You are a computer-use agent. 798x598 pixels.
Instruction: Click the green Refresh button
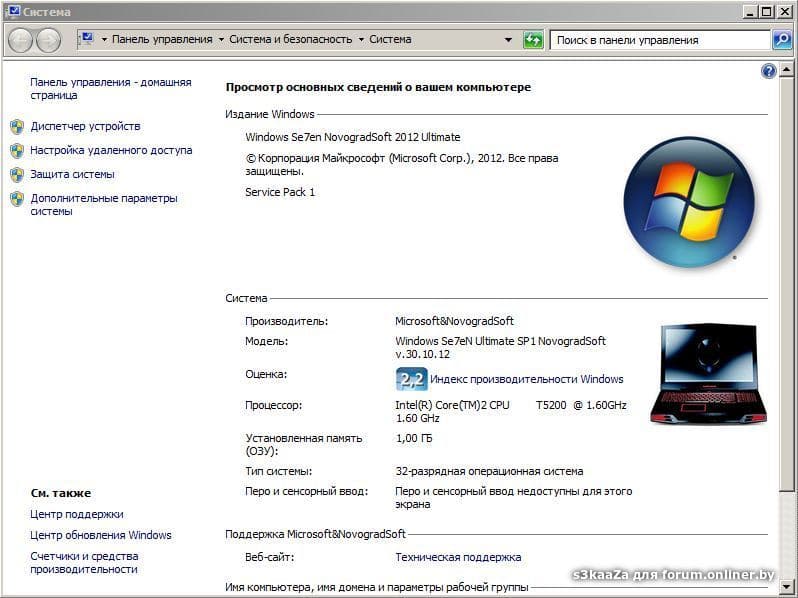point(533,40)
